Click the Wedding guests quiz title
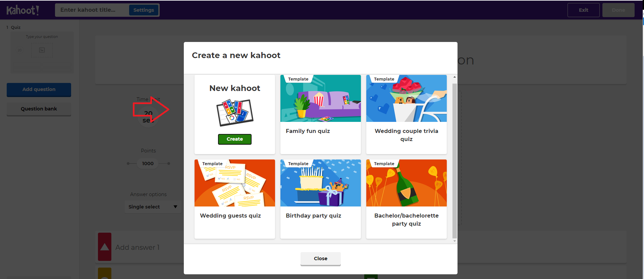Viewport: 644px width, 279px height. point(230,216)
